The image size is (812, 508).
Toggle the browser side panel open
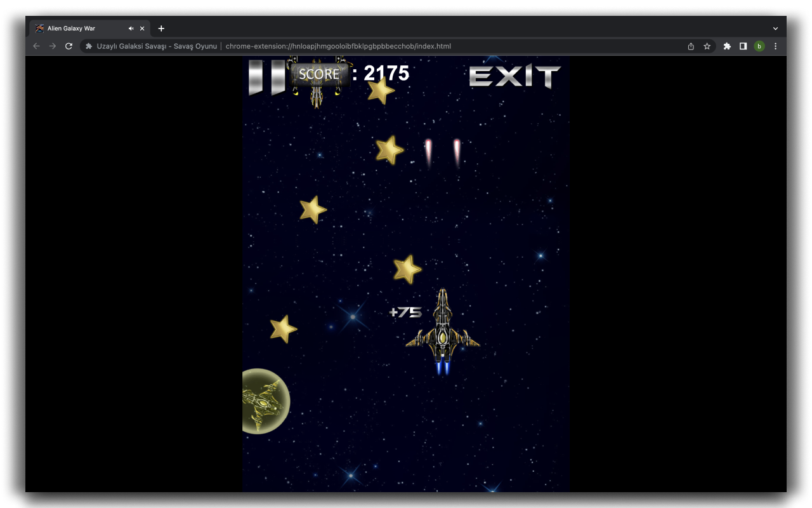[742, 46]
